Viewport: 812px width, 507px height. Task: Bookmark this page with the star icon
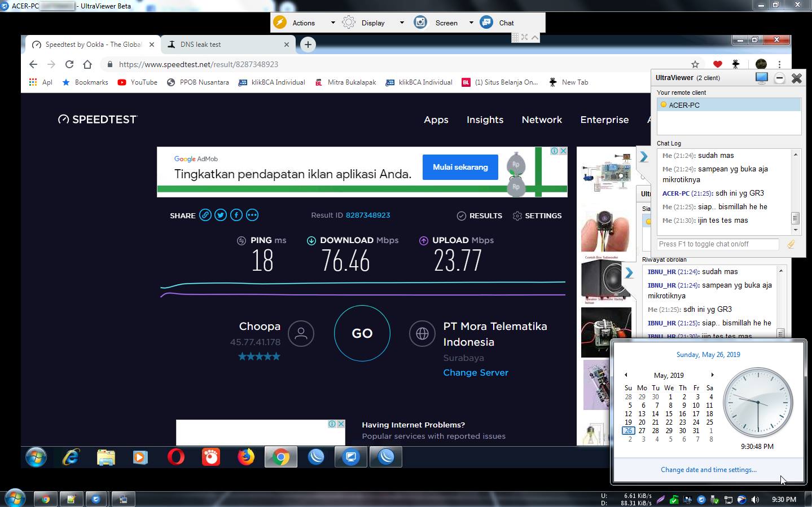point(695,64)
